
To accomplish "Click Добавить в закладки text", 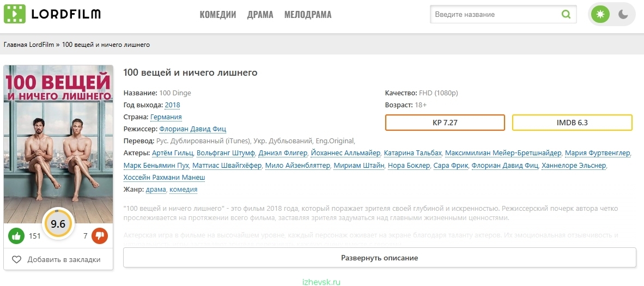I will coord(64,260).
